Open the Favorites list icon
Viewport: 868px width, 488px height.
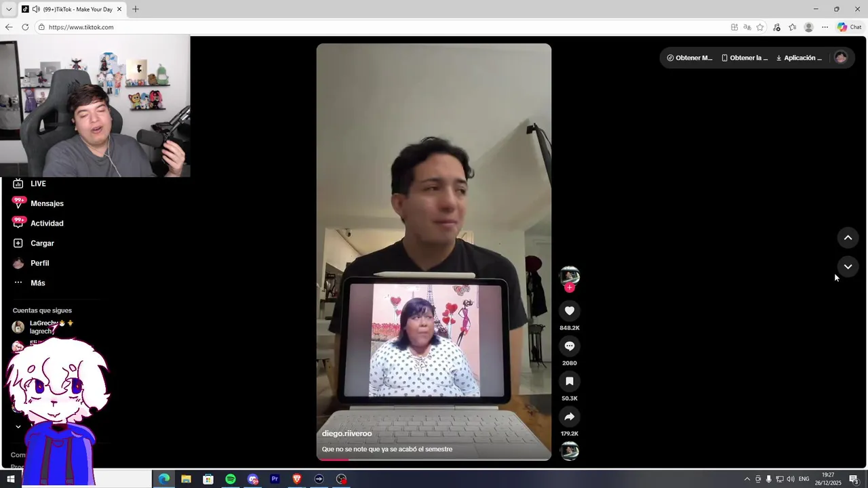click(792, 27)
